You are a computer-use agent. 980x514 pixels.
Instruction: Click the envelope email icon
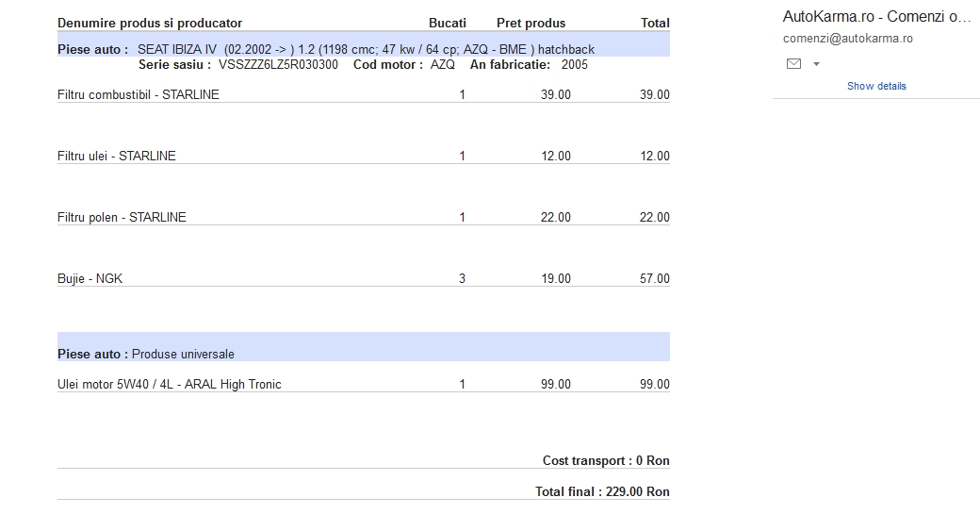click(793, 63)
